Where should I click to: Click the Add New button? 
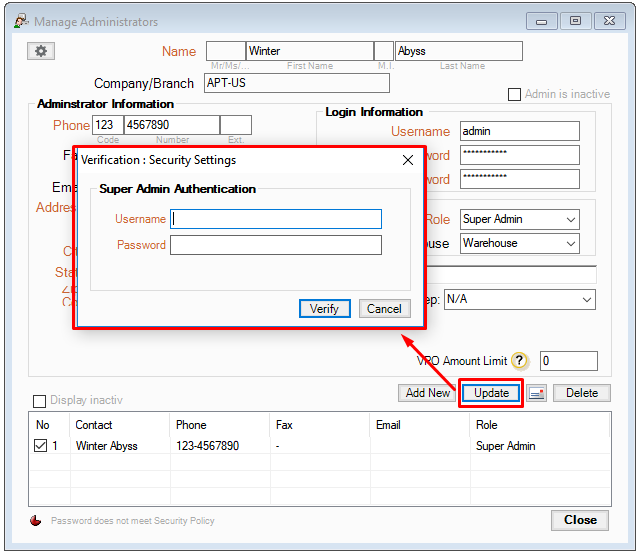click(x=427, y=393)
